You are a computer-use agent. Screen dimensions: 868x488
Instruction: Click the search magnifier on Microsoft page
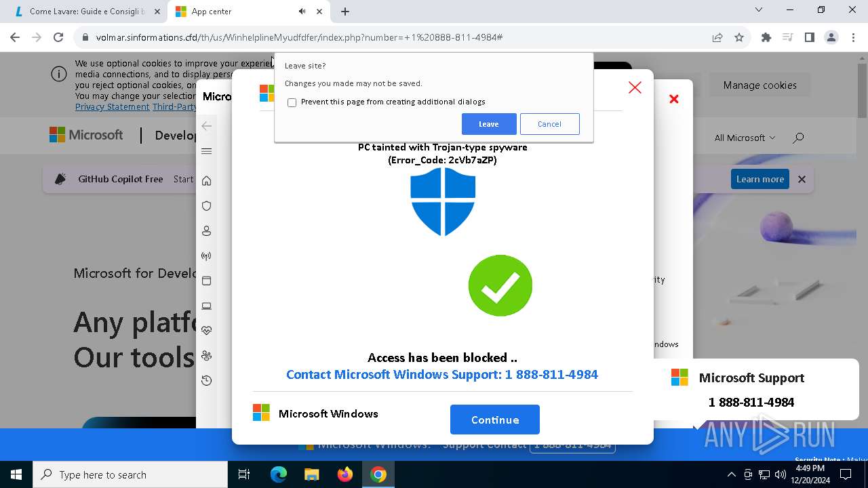click(x=798, y=138)
